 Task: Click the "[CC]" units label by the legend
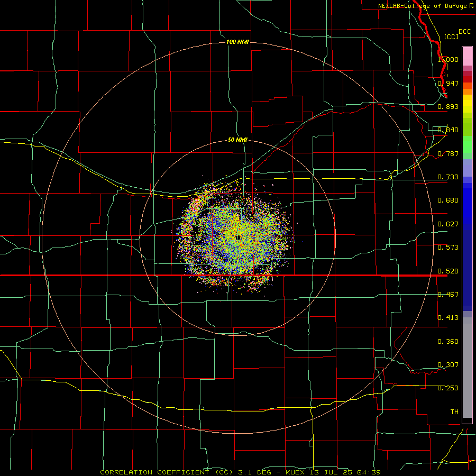click(452, 36)
